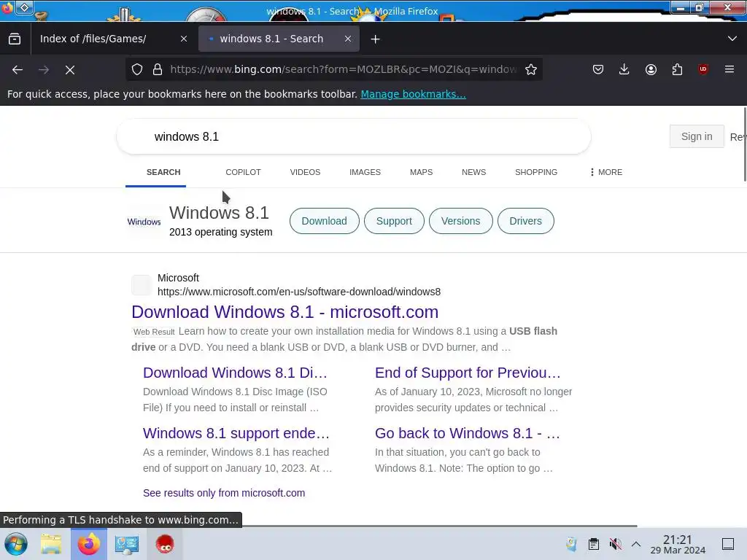Open a new tab with plus button
The height and width of the screenshot is (560, 747).
(376, 39)
